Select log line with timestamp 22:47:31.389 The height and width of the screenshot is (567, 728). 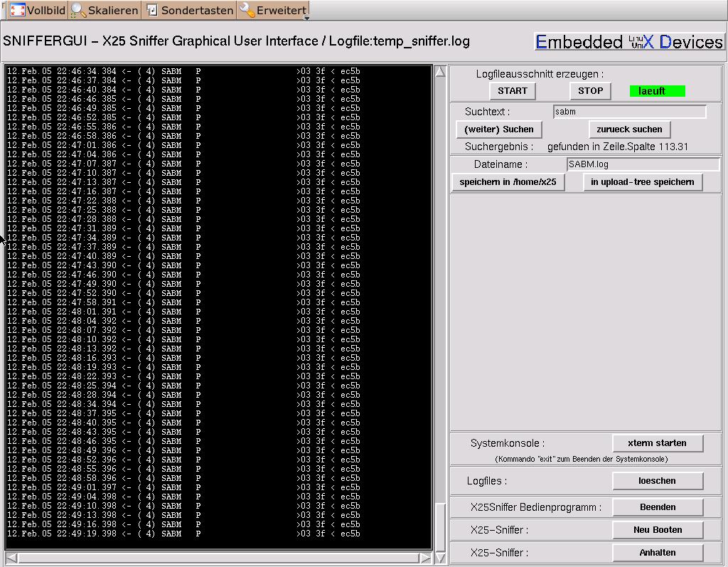[183, 228]
